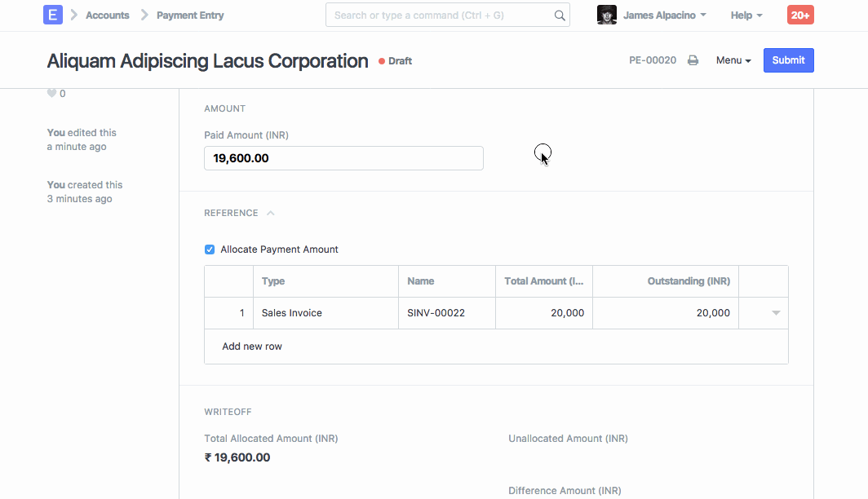The image size is (868, 499).
Task: Open the James Alpacino user dropdown
Action: 664,15
